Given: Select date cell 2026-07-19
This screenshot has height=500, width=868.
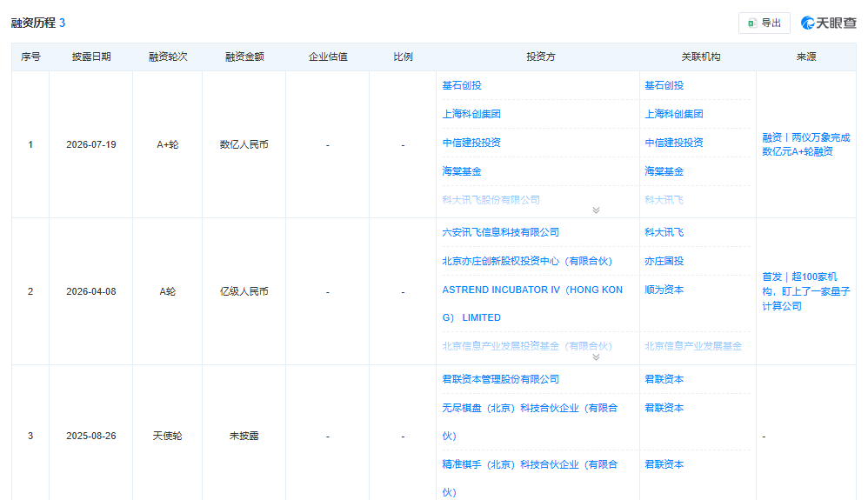Looking at the screenshot, I should [x=91, y=144].
